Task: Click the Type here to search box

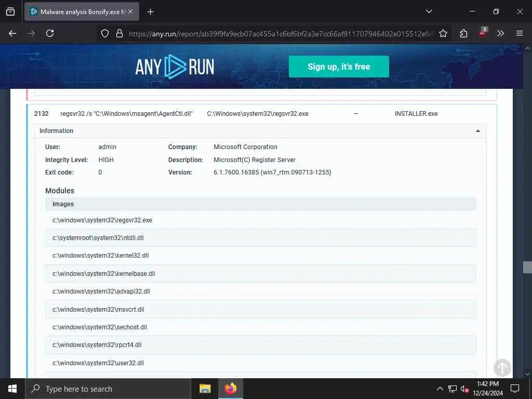Action: (108, 389)
